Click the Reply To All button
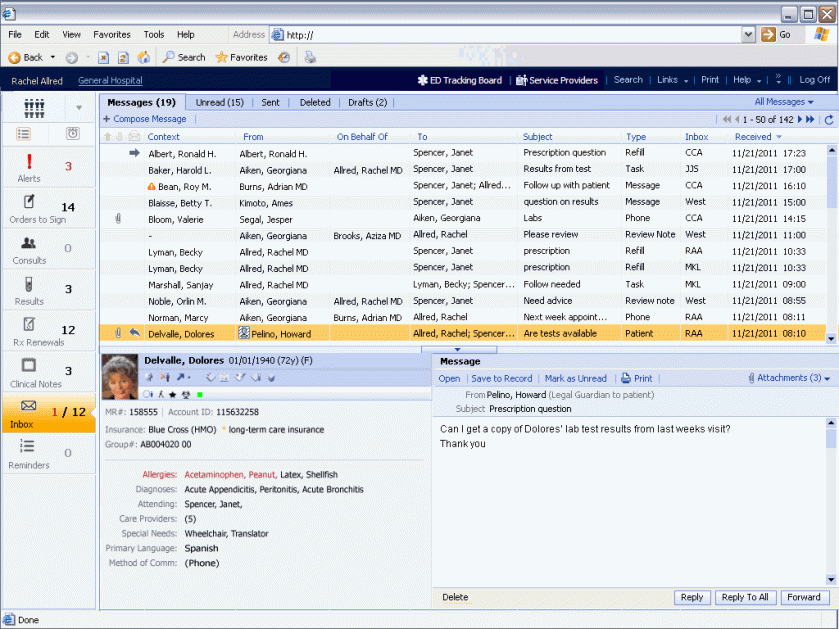This screenshot has height=629, width=839. coord(744,597)
